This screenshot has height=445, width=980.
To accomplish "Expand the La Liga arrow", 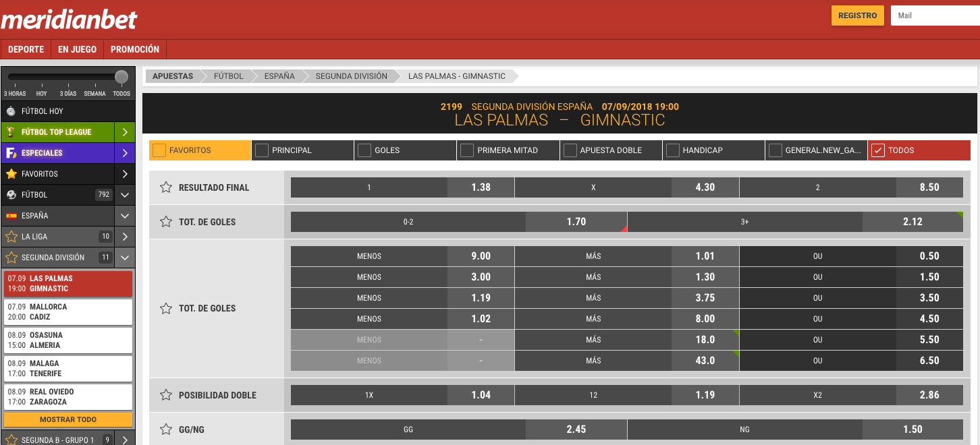I will (125, 237).
